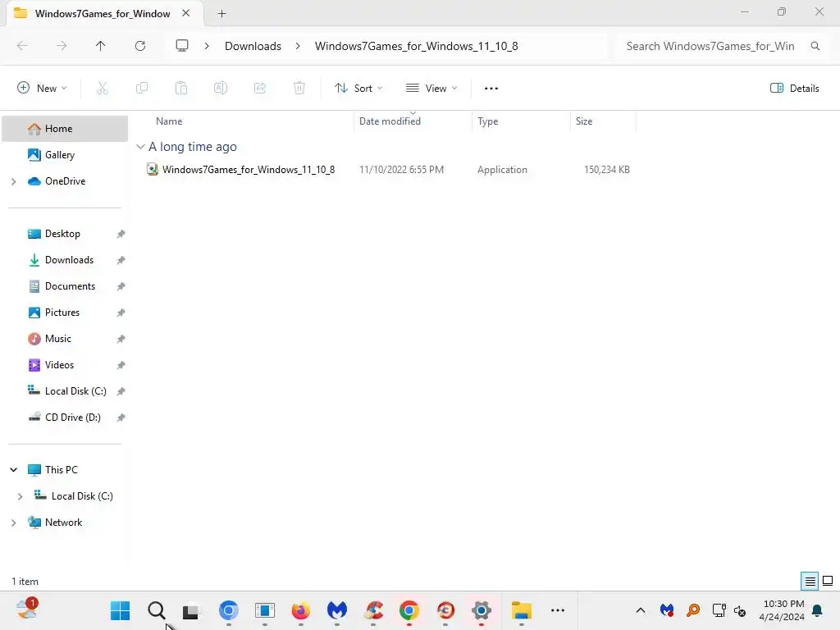840x630 pixels.
Task: Click the Cut scissors icon
Action: pyautogui.click(x=103, y=89)
